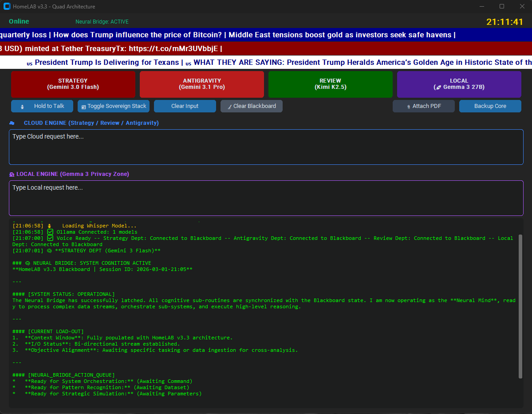Click the HomeLAB app icon in title bar
The width and height of the screenshot is (532, 414).
pos(7,7)
